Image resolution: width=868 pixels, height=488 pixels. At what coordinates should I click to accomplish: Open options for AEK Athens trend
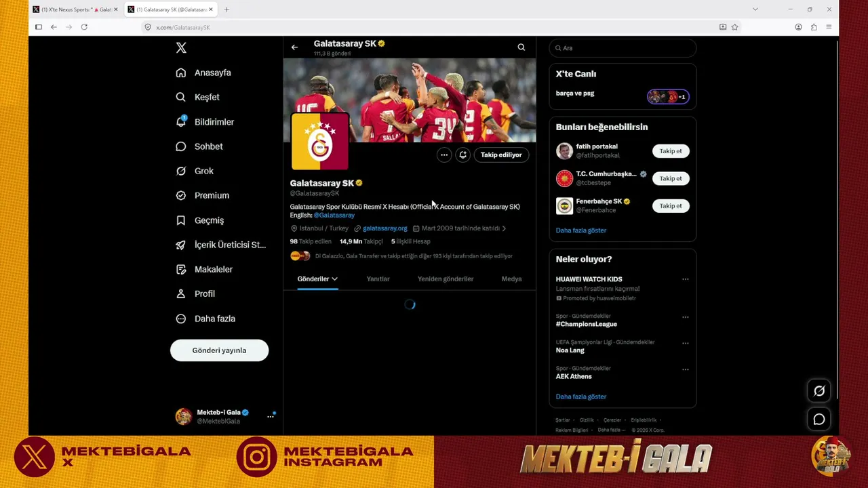coord(685,369)
